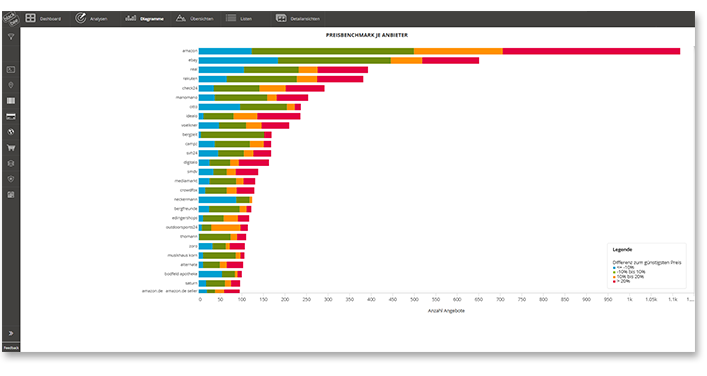This screenshot has width=707, height=376.
Task: Expand the sidebar with the double chevron
Action: (11, 333)
